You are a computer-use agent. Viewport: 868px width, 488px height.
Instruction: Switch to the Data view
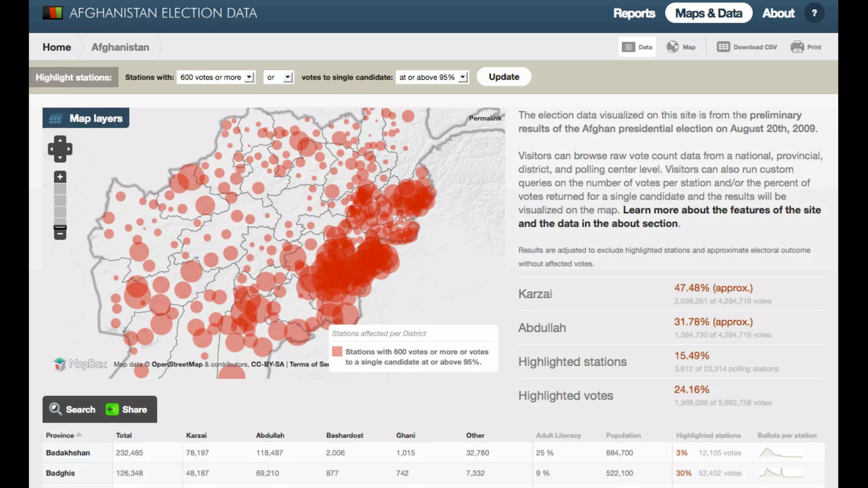pos(637,47)
